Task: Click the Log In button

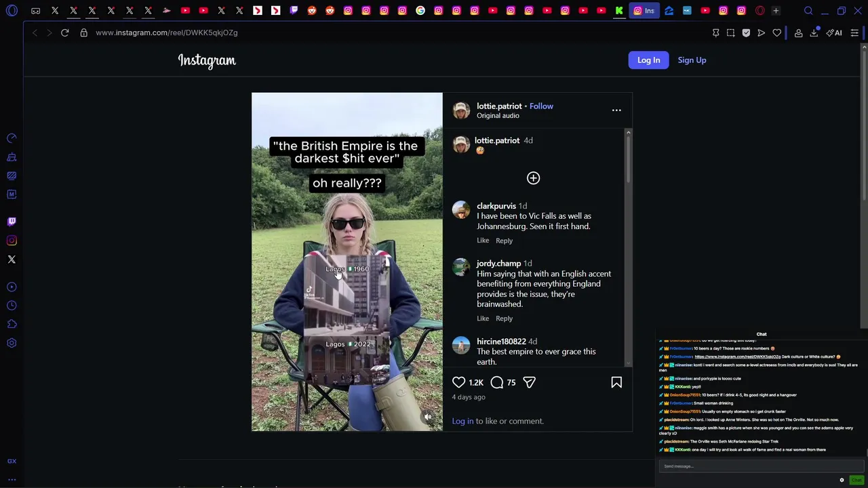Action: pyautogui.click(x=648, y=60)
